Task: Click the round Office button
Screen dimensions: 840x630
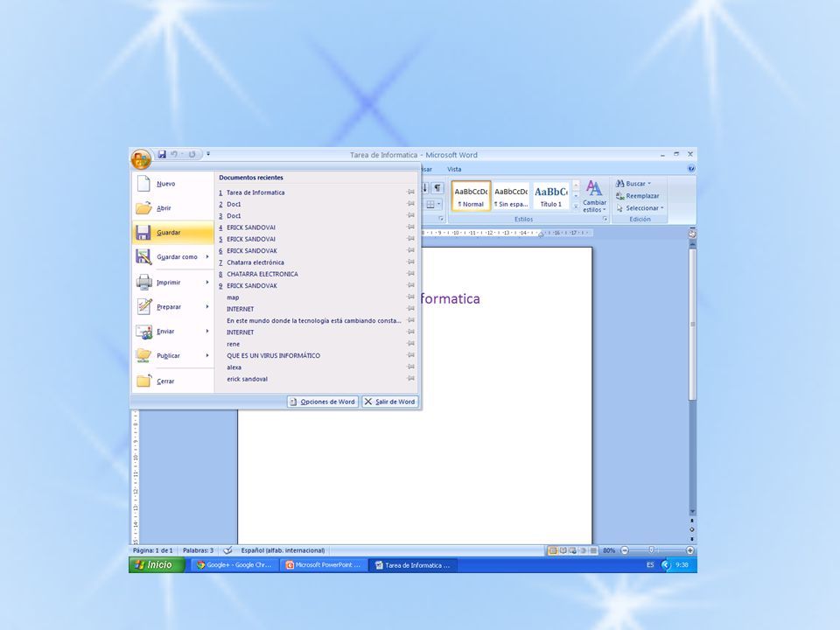Action: [141, 158]
